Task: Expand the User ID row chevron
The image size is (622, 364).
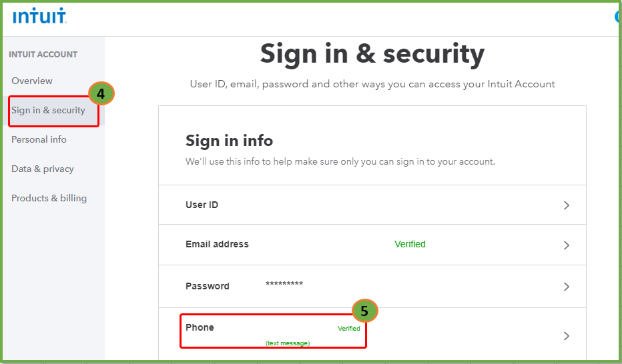Action: pyautogui.click(x=566, y=205)
